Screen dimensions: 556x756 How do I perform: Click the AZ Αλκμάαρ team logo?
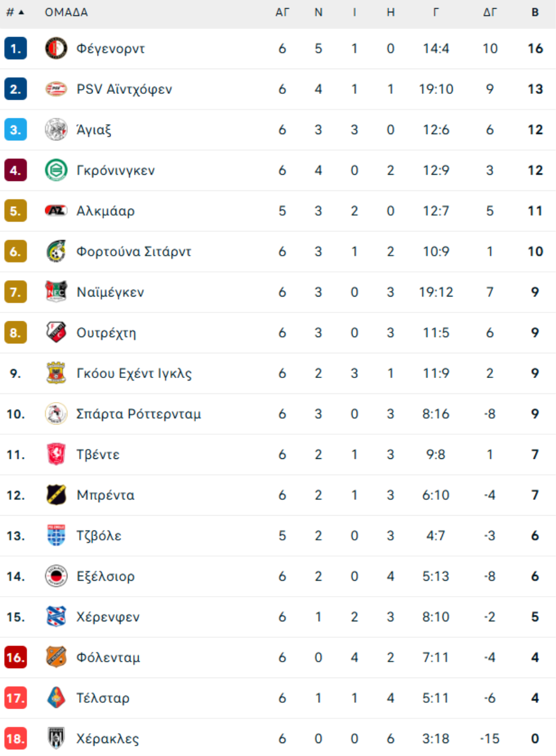coord(56,211)
